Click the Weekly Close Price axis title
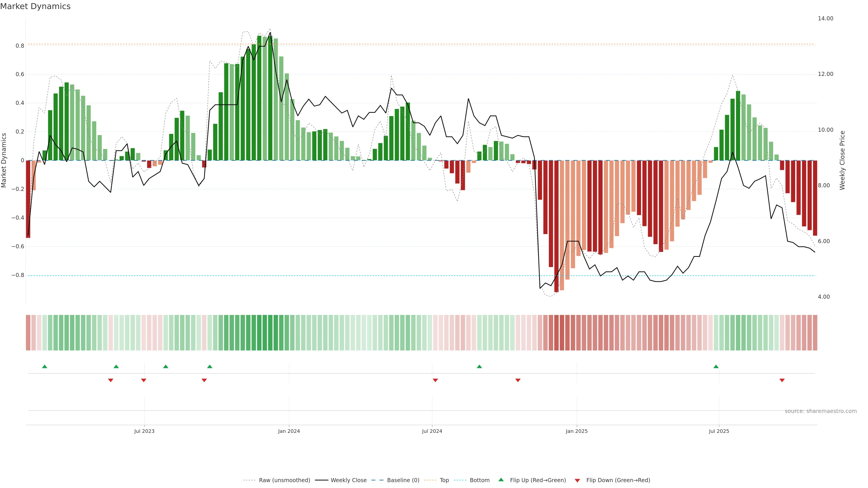This screenshot has width=868, height=488. pyautogui.click(x=842, y=160)
